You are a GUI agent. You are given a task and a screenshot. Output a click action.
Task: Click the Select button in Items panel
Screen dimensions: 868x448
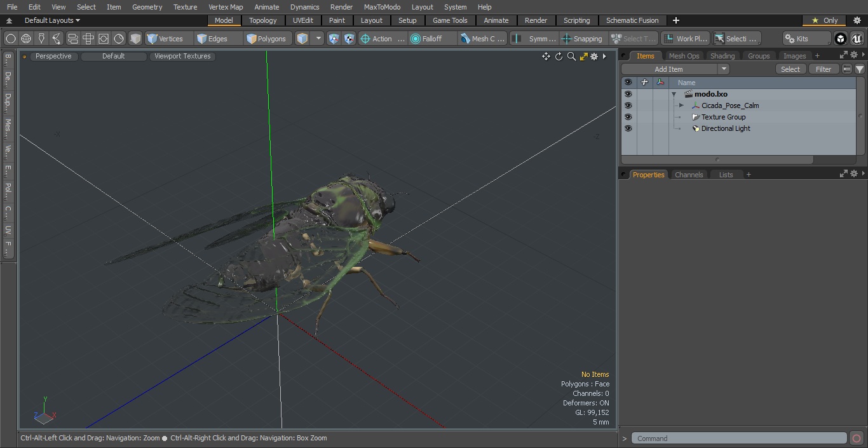pos(790,69)
